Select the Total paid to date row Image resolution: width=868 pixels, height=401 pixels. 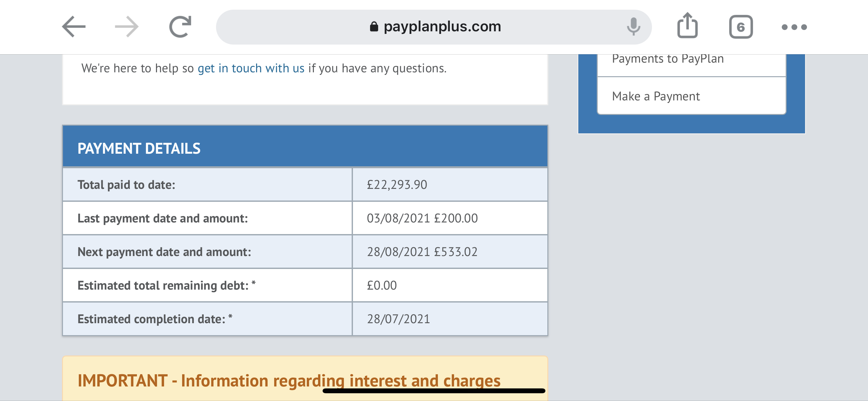point(305,185)
